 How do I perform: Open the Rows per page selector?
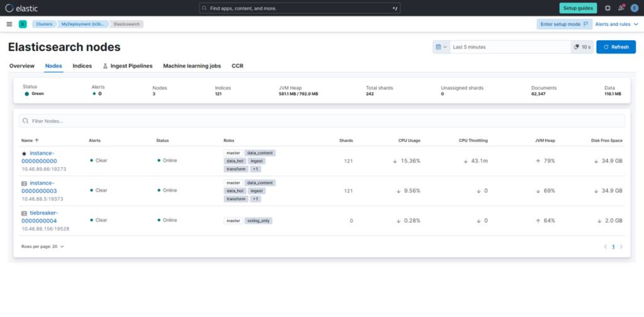pos(42,247)
